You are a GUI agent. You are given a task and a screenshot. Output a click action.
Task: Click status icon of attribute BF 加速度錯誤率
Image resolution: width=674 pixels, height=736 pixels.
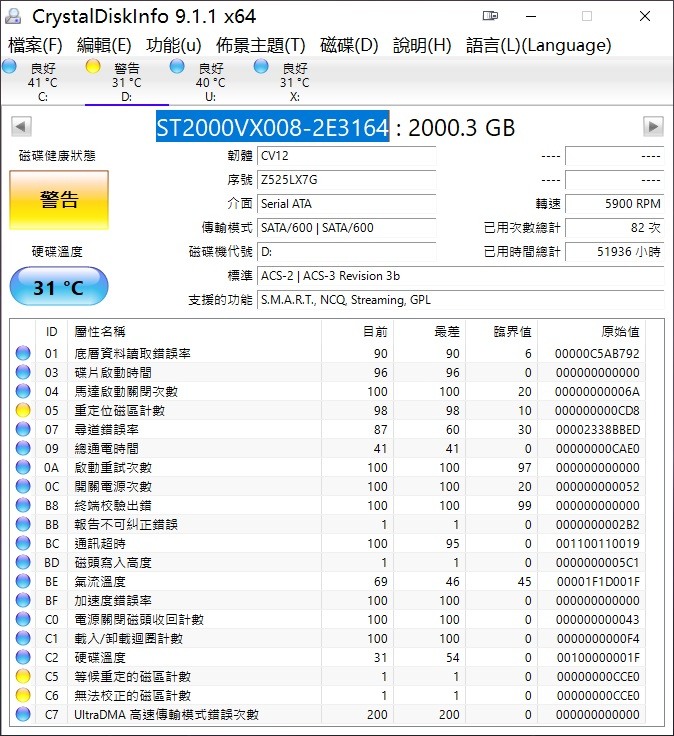pos(23,600)
